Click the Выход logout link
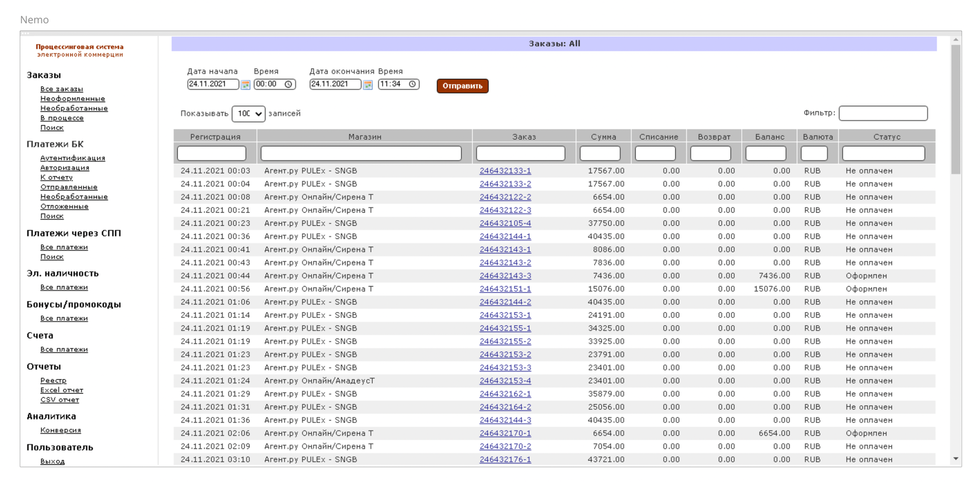The image size is (980, 482). pyautogui.click(x=52, y=462)
